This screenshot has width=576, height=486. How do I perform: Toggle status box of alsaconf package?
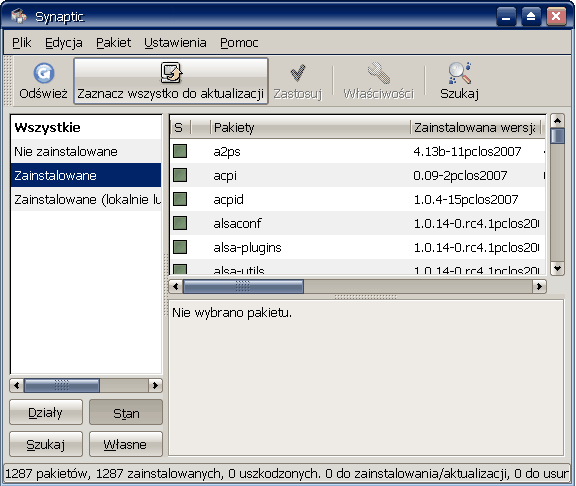(x=180, y=223)
